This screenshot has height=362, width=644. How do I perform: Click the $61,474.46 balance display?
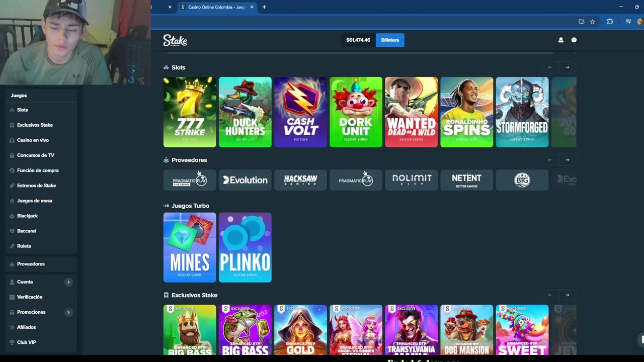358,40
